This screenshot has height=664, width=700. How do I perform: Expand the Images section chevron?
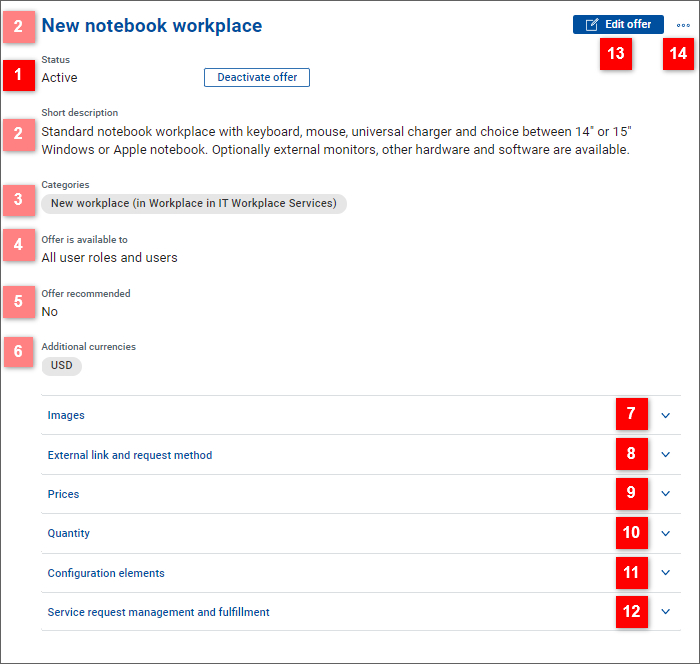coord(666,415)
